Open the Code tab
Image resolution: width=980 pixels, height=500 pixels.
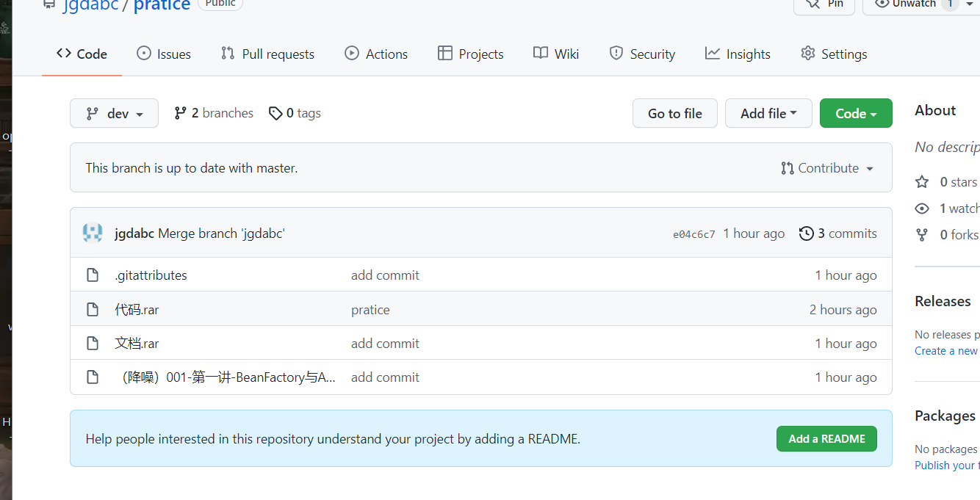[82, 54]
